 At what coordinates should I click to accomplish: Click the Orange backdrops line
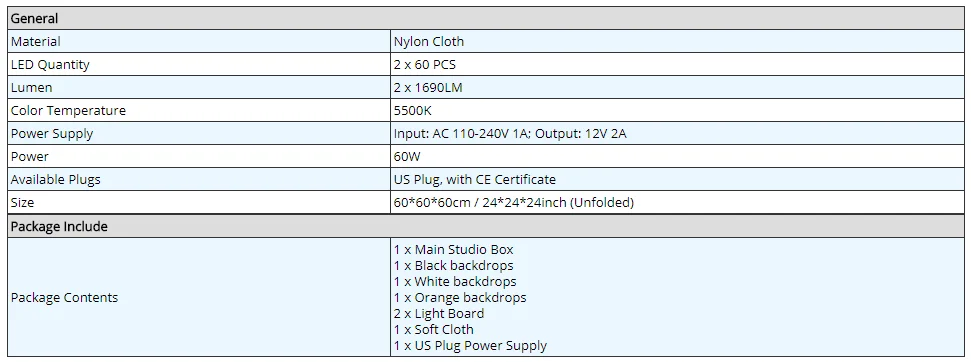pos(460,298)
